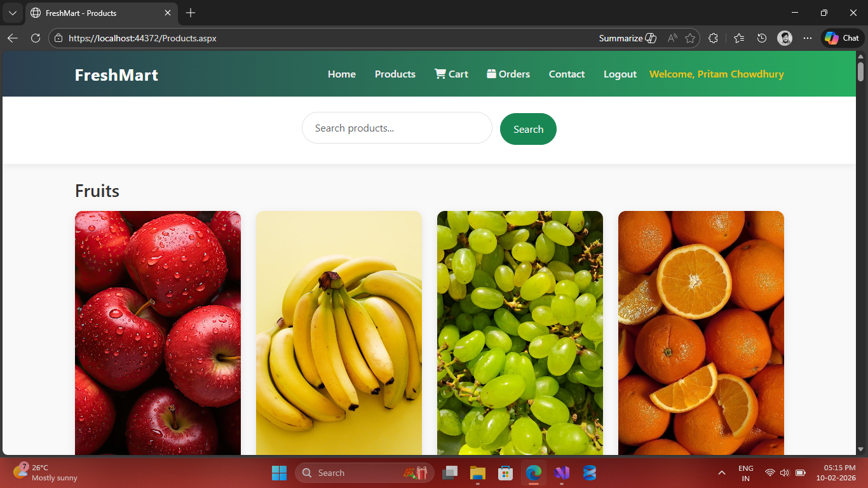Screen dimensions: 868x488
Task: Open the Edge profile avatar
Action: click(x=785, y=38)
